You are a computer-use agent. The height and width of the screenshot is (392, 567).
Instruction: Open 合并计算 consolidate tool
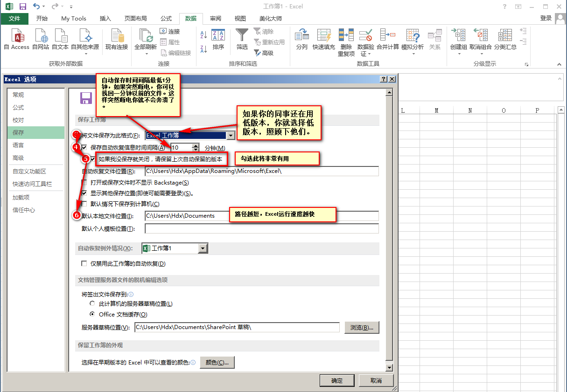387,40
